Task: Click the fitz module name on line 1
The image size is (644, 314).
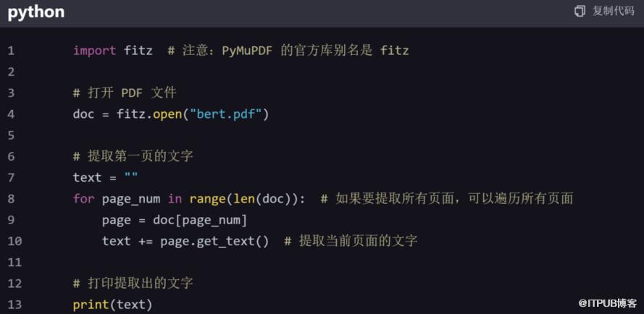Action: (138, 51)
